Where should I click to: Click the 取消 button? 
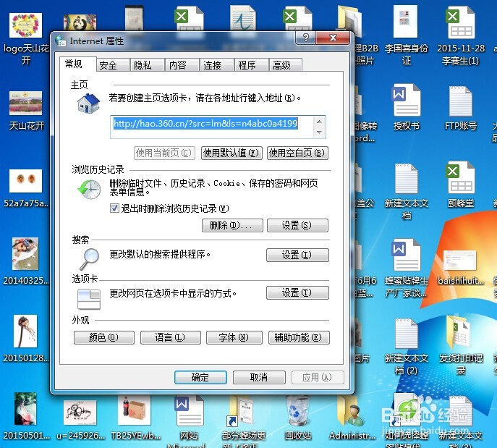pos(259,377)
